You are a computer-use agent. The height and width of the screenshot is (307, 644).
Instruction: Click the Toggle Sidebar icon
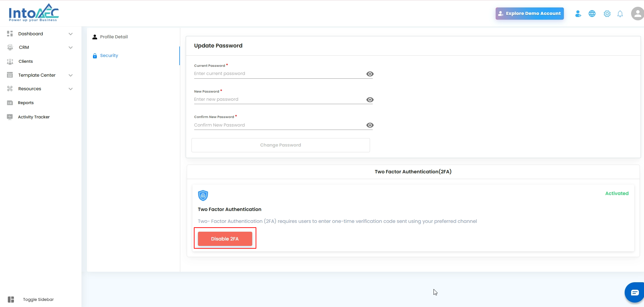pos(11,300)
